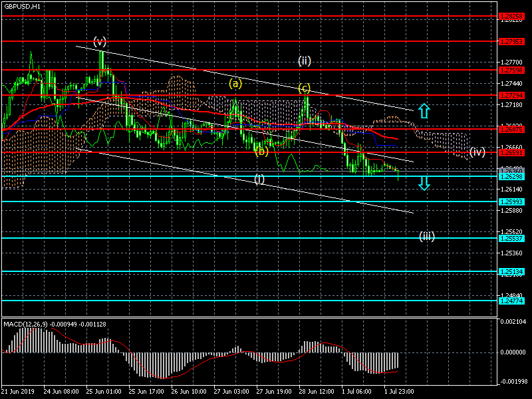
Task: Select the white (ii) wave label
Action: click(305, 61)
